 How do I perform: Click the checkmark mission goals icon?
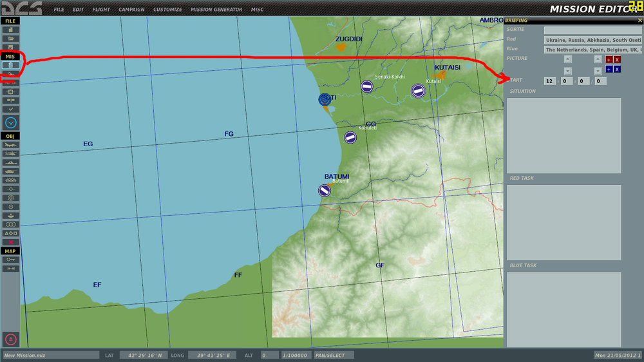11,110
